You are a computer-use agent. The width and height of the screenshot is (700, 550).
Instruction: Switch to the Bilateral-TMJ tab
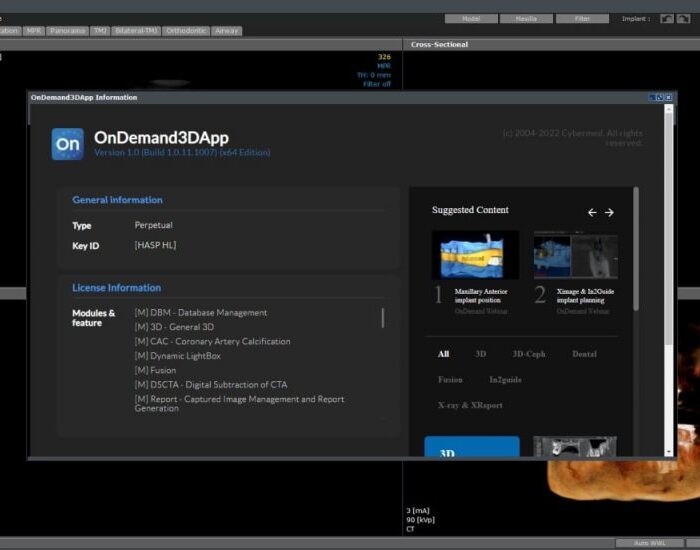136,31
